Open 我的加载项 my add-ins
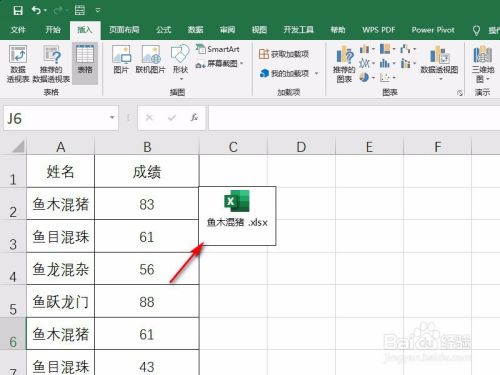Screen dimensions: 500x375 [x=284, y=73]
